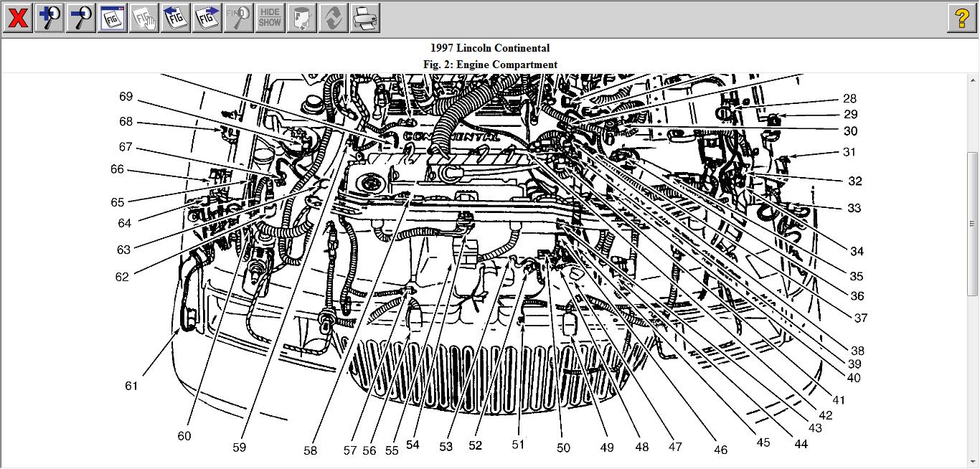
Task: Go to next figure
Action: (x=207, y=18)
